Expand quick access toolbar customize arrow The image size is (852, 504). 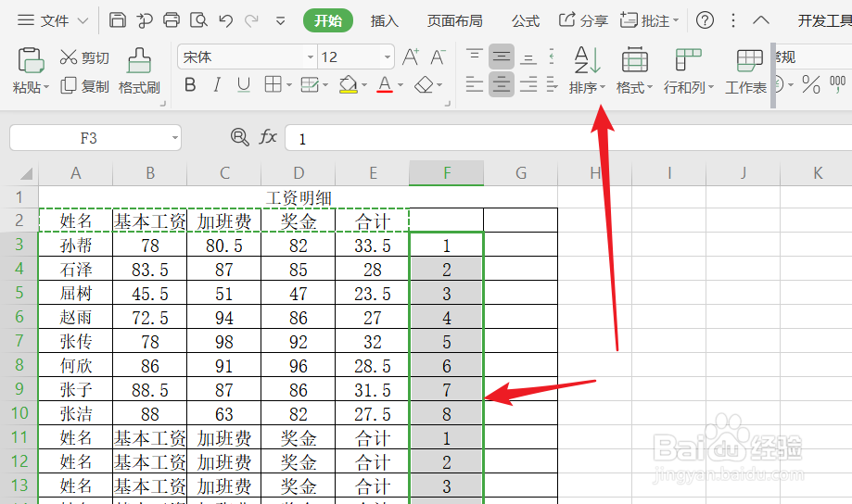coord(280,21)
